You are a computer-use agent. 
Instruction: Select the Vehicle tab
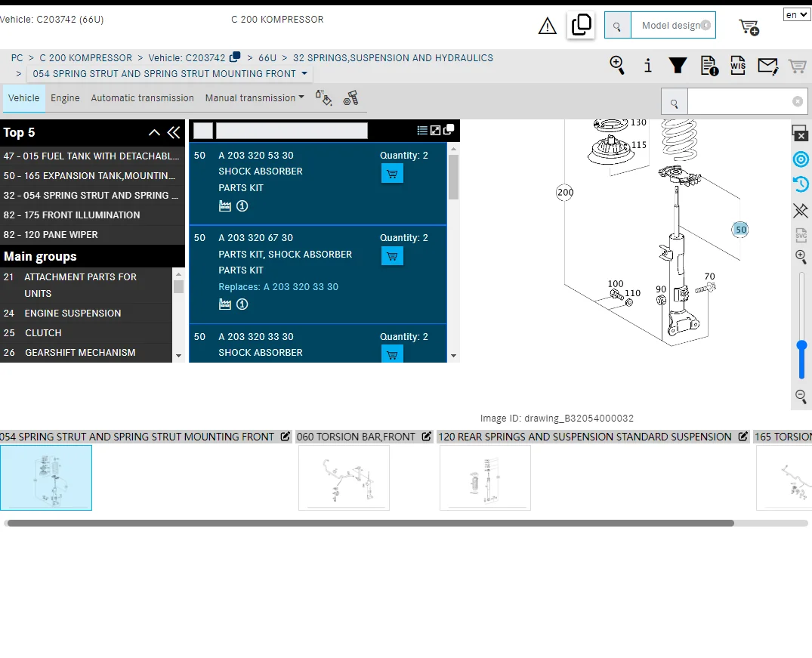coord(24,98)
